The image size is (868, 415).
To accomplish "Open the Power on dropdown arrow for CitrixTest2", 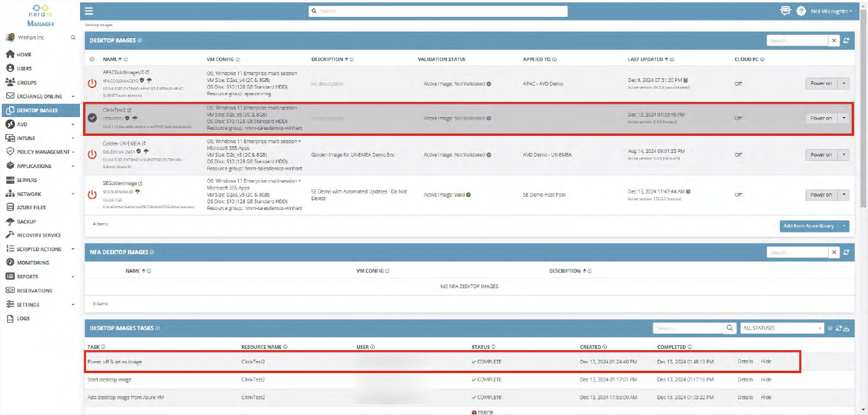I will (x=844, y=118).
